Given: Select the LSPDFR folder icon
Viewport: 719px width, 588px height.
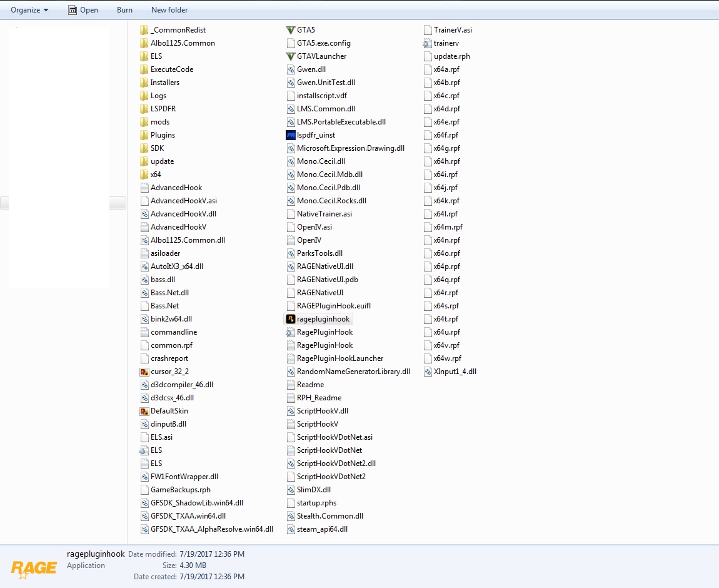Looking at the screenshot, I should tap(144, 109).
